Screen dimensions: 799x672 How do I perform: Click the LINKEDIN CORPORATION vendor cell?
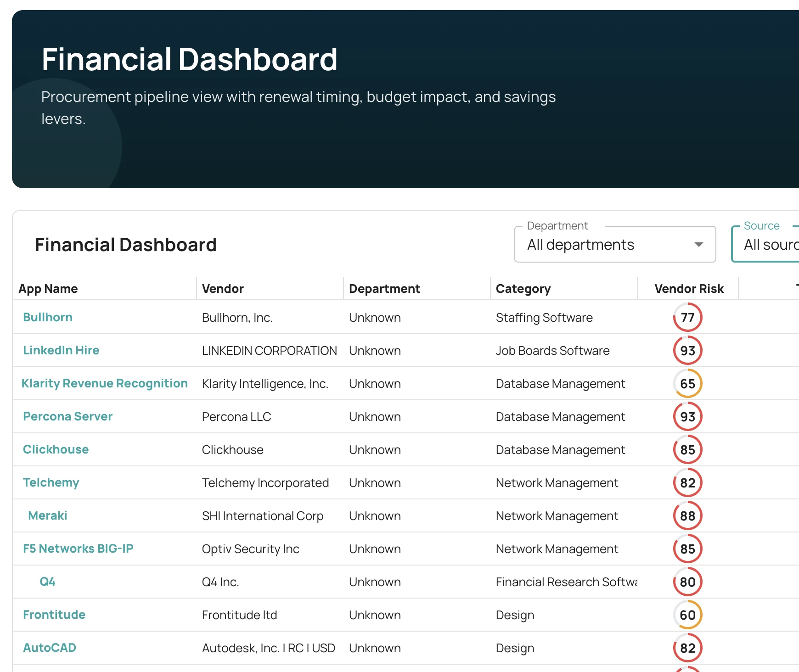(x=270, y=351)
